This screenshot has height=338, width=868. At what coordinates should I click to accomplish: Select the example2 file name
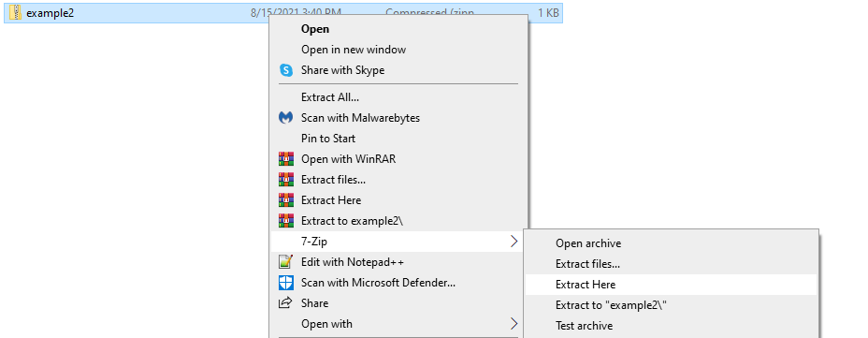tap(50, 13)
